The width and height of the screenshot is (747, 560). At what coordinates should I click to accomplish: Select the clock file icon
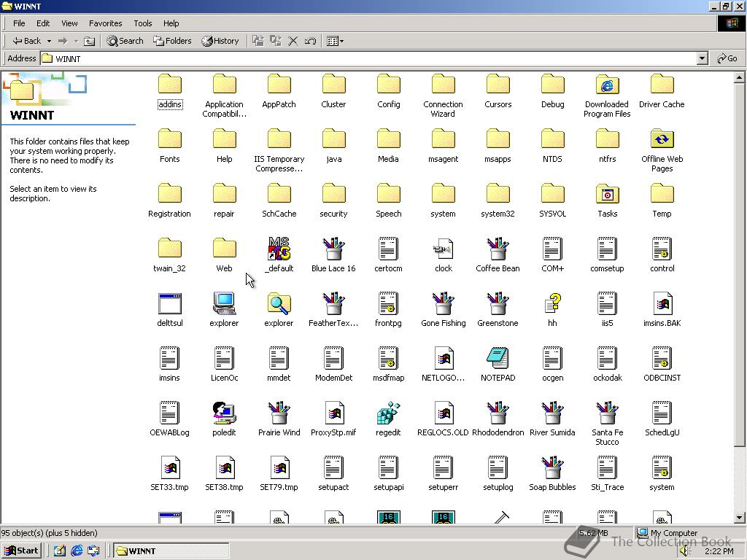point(443,249)
